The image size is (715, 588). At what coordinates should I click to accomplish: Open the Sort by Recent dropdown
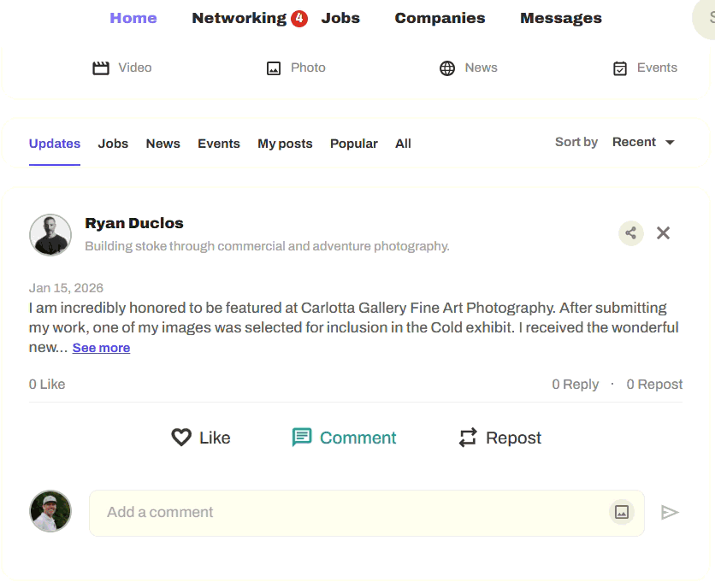pyautogui.click(x=643, y=142)
